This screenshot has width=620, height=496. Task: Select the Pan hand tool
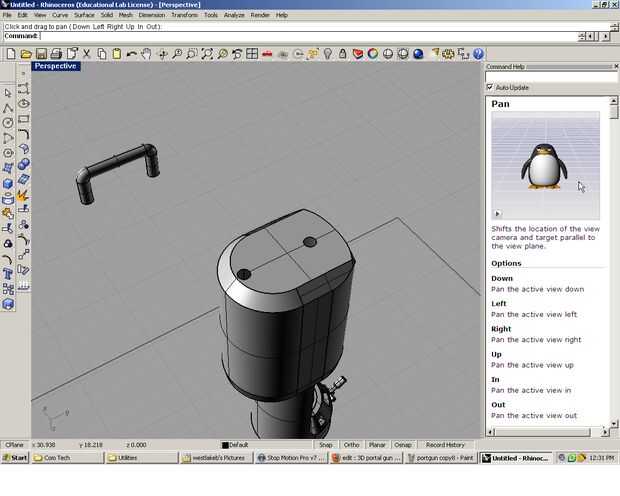[x=146, y=54]
